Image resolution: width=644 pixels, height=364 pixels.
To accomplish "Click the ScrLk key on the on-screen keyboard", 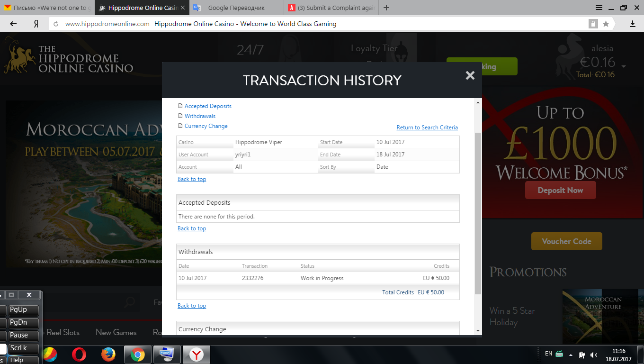I will click(x=24, y=348).
